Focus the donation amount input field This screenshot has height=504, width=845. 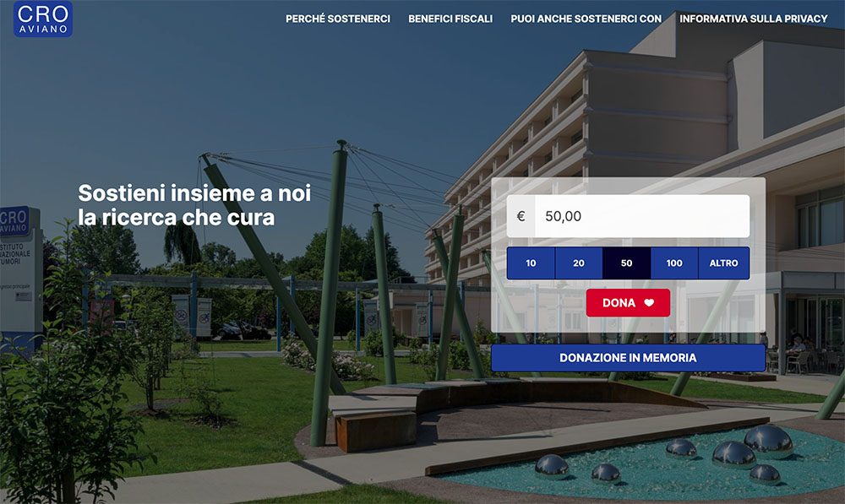click(x=642, y=216)
